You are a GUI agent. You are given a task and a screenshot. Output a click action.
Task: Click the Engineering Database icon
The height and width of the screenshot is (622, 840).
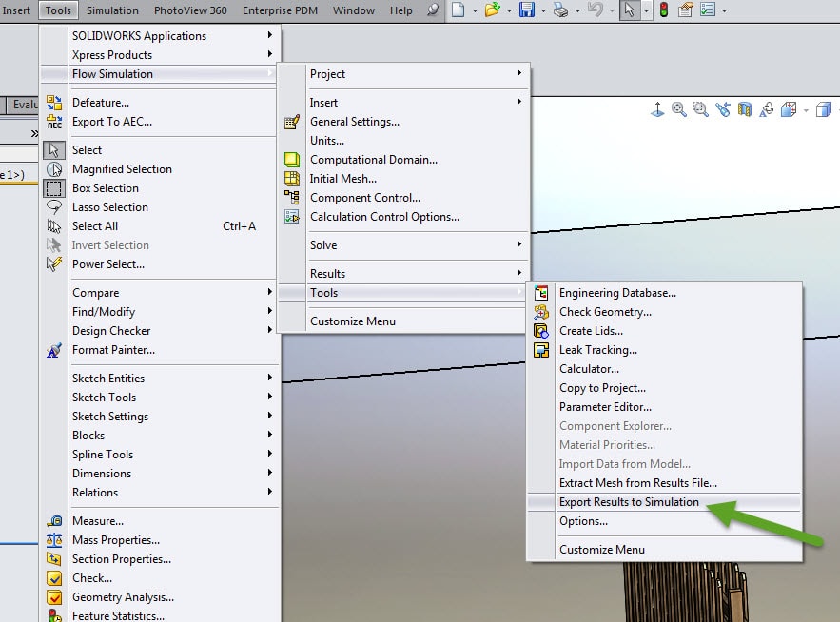(541, 293)
